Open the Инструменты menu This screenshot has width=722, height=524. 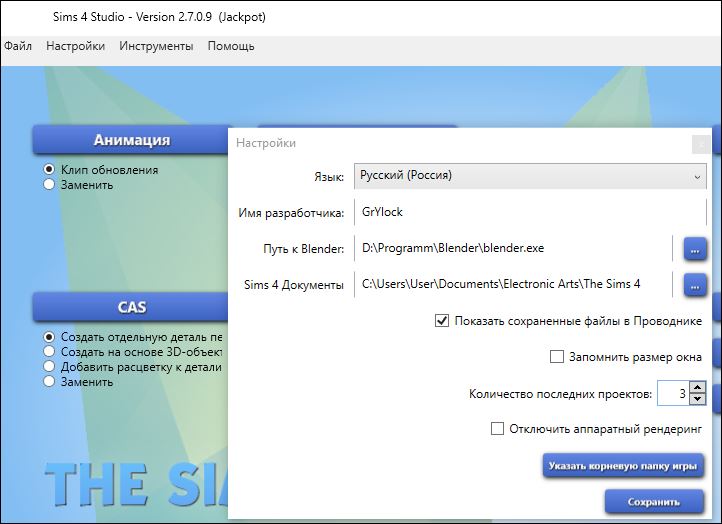(156, 46)
